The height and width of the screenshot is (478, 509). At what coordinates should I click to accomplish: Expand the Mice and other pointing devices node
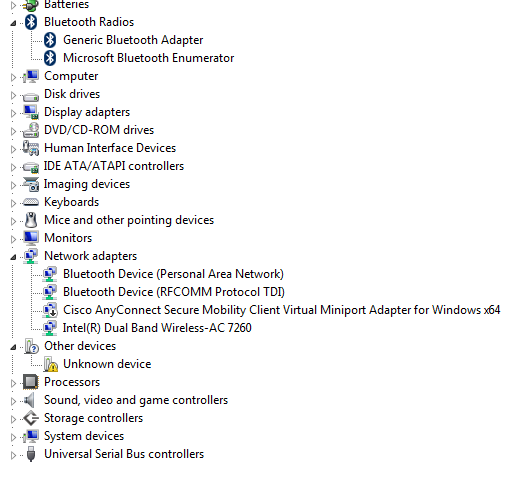pos(13,221)
